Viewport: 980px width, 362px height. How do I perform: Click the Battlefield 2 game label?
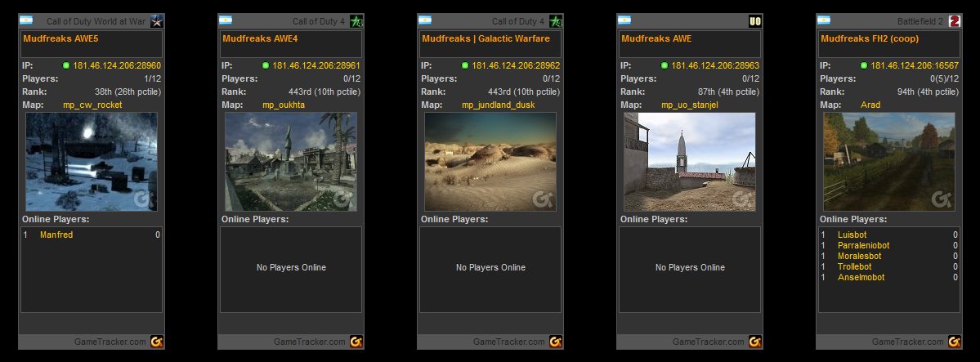pos(920,22)
